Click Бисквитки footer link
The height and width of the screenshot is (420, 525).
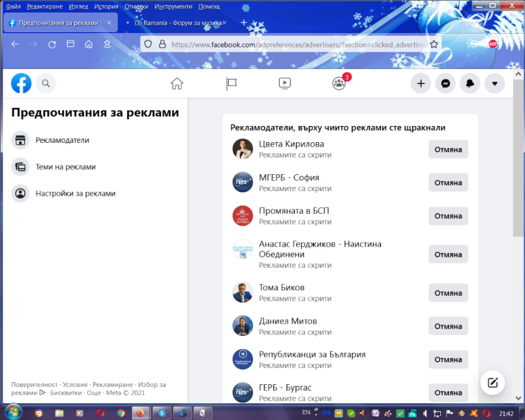66,393
